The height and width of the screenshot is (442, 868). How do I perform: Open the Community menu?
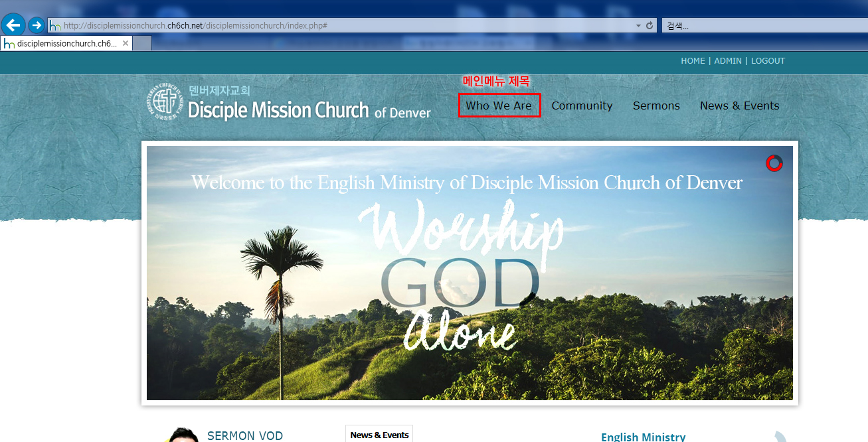coord(582,106)
